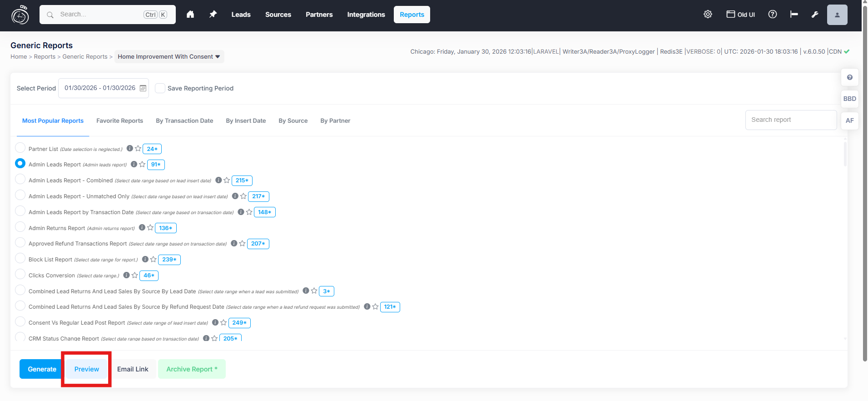
Task: Open calendar icon in Select Period field
Action: pos(143,88)
